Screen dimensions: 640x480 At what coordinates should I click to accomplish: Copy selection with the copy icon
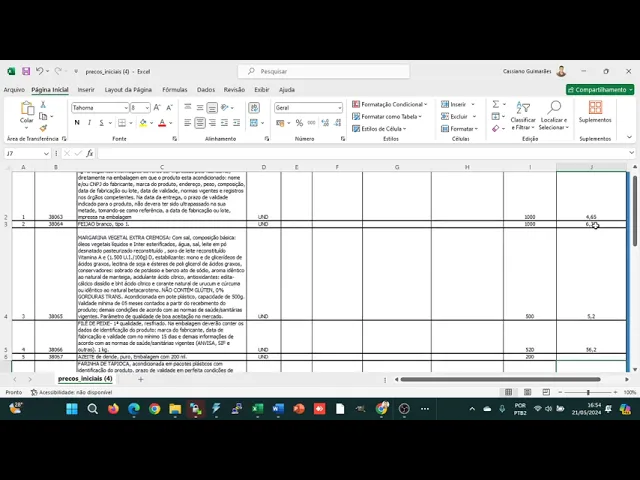coord(43,116)
